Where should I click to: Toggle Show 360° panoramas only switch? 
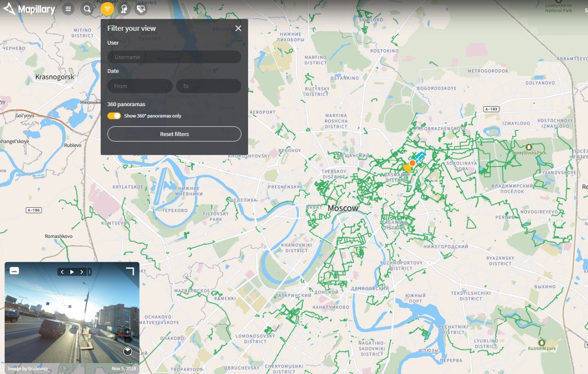pyautogui.click(x=114, y=116)
